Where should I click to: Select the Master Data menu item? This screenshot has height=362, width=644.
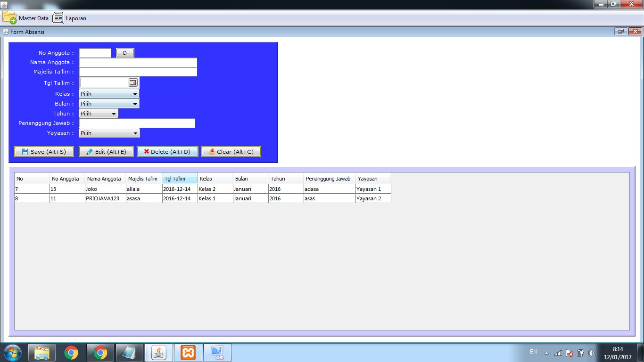[33, 18]
